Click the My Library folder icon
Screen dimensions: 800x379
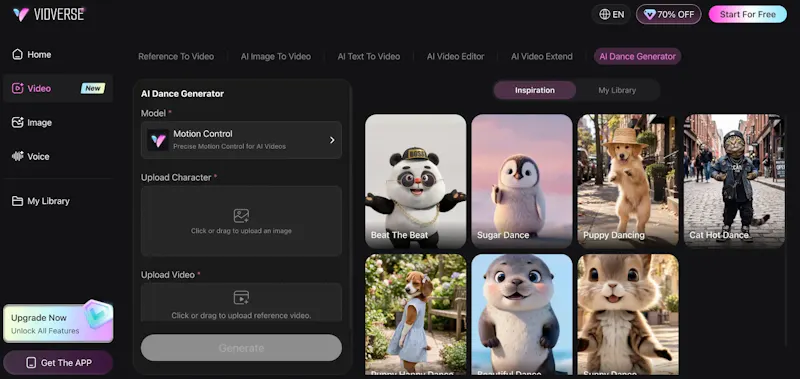click(17, 201)
